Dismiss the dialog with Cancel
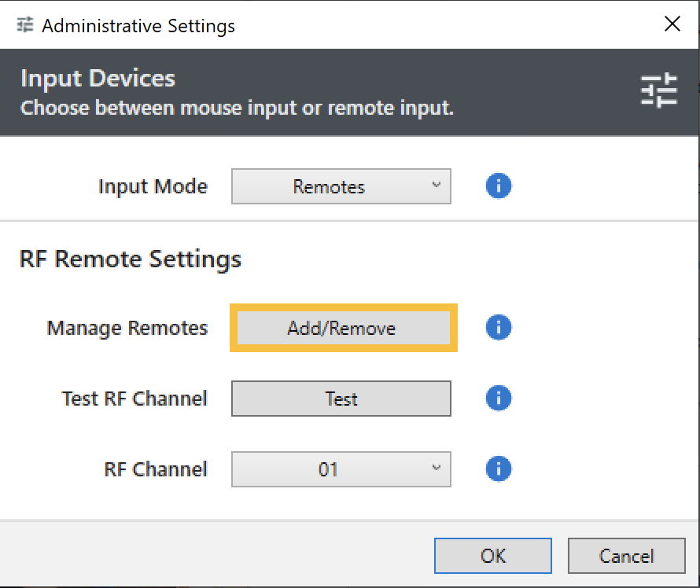700x588 pixels. point(626,556)
